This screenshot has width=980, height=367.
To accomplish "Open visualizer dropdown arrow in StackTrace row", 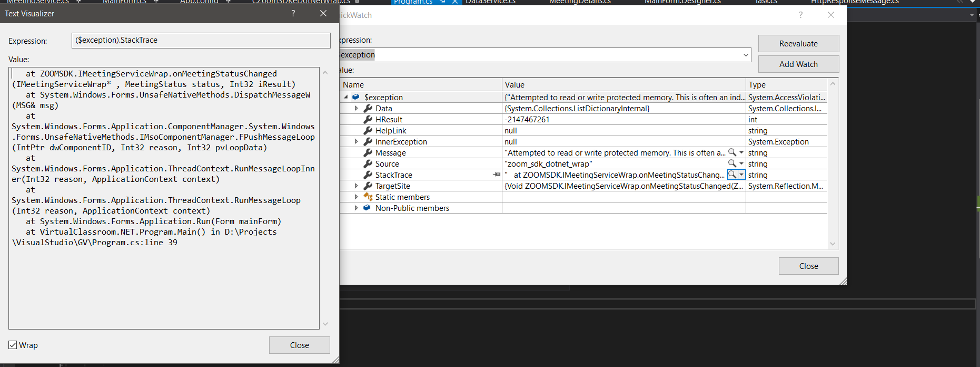I will pos(741,175).
